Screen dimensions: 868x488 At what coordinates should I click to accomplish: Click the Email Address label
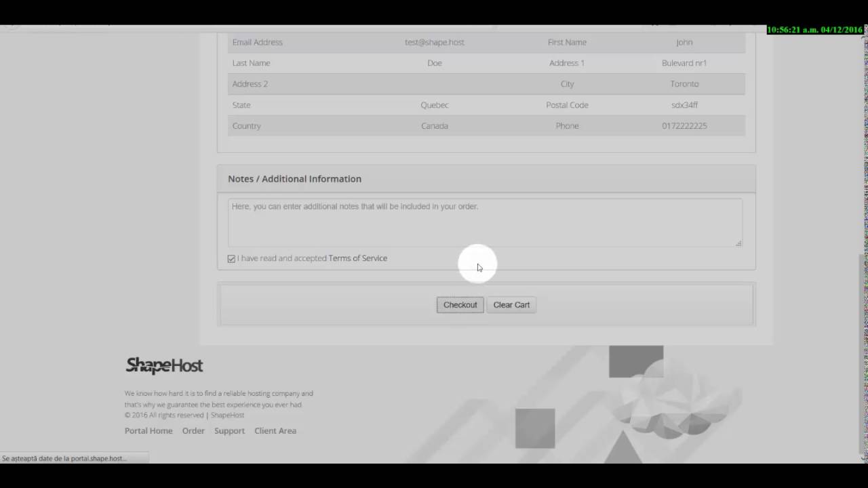click(x=257, y=42)
